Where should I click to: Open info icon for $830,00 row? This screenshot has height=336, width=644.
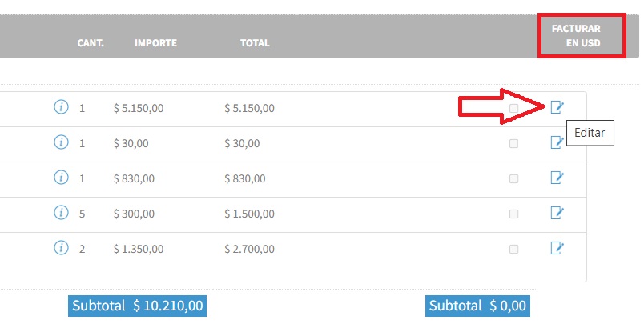click(x=61, y=178)
